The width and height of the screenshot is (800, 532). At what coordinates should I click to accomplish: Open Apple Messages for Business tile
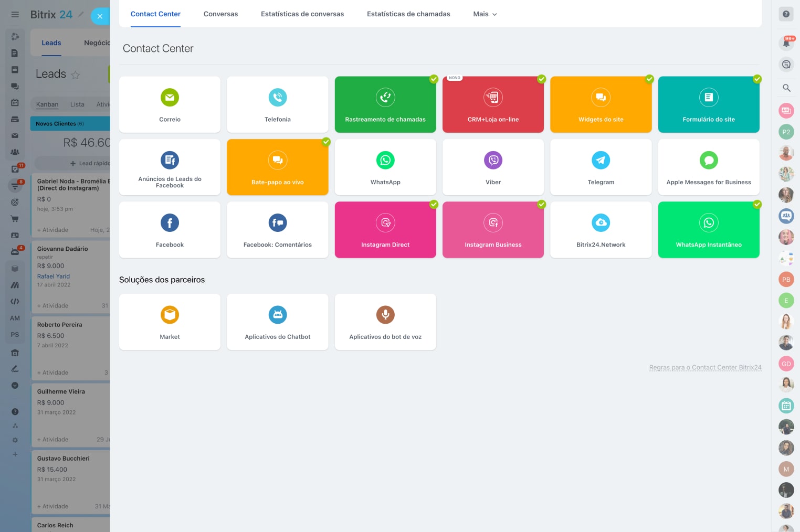coord(708,167)
